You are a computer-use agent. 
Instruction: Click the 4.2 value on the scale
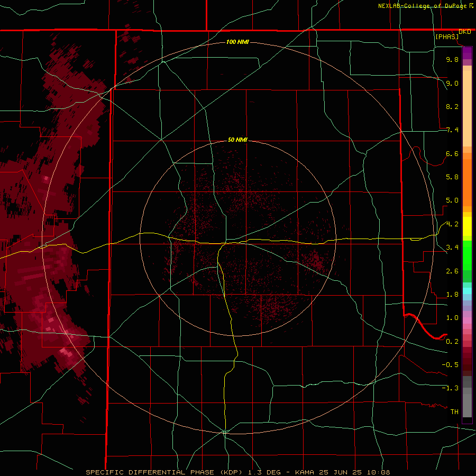pos(452,224)
